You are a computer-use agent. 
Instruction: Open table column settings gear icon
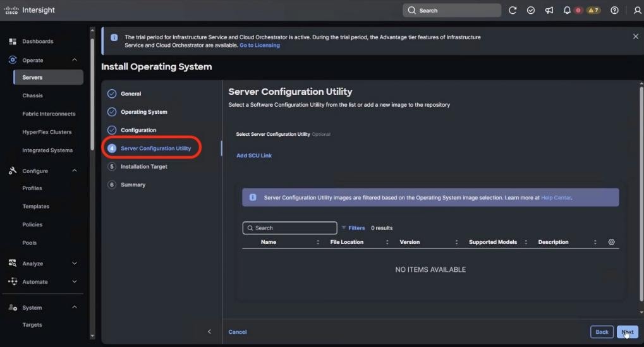[611, 242]
